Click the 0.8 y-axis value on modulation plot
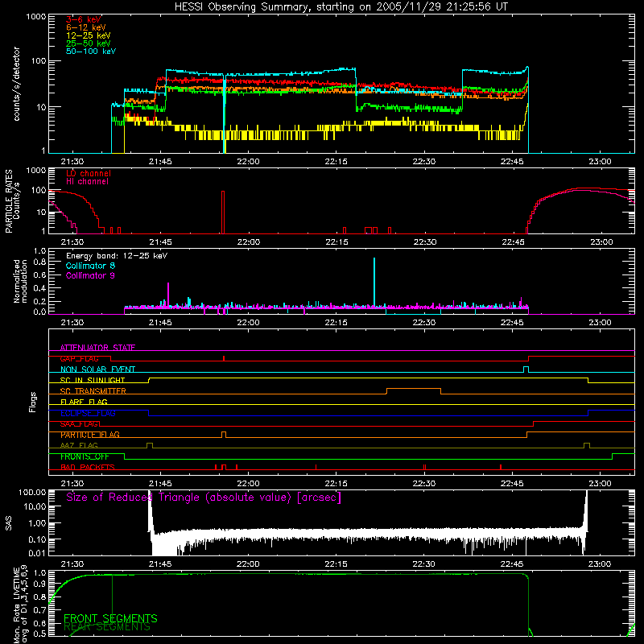The width and height of the screenshot is (644, 644). pos(39,262)
